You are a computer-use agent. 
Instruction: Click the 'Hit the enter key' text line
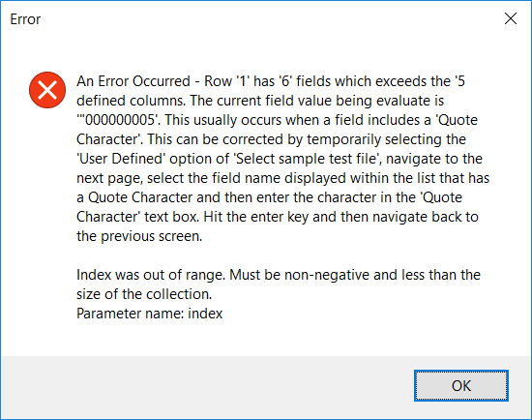(341, 217)
